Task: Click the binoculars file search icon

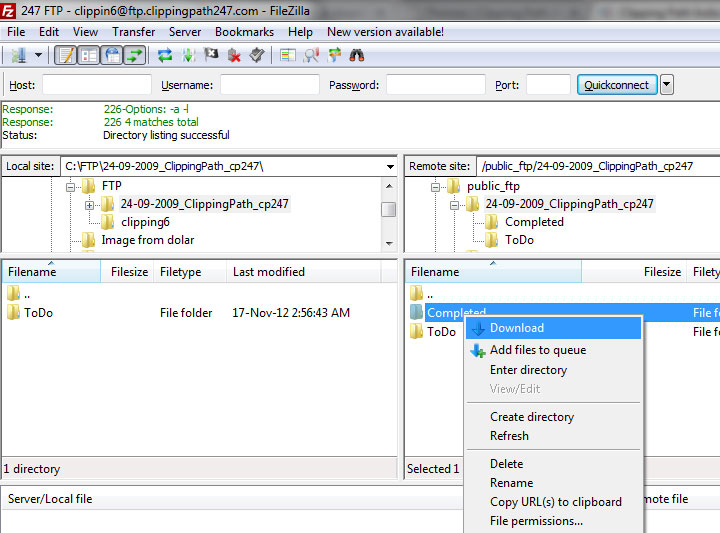Action: coord(357,56)
